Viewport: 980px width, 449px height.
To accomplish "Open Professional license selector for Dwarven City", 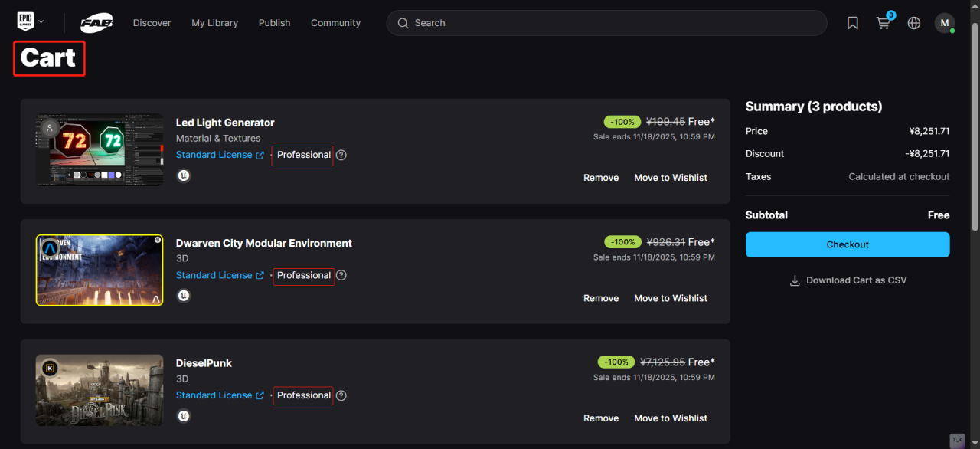I will coord(303,275).
